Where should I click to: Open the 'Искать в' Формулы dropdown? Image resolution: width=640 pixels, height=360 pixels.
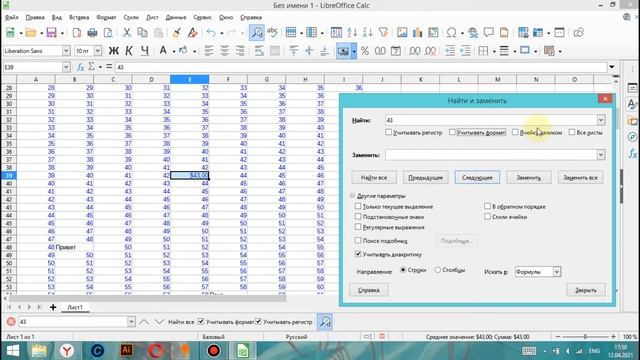(x=557, y=271)
